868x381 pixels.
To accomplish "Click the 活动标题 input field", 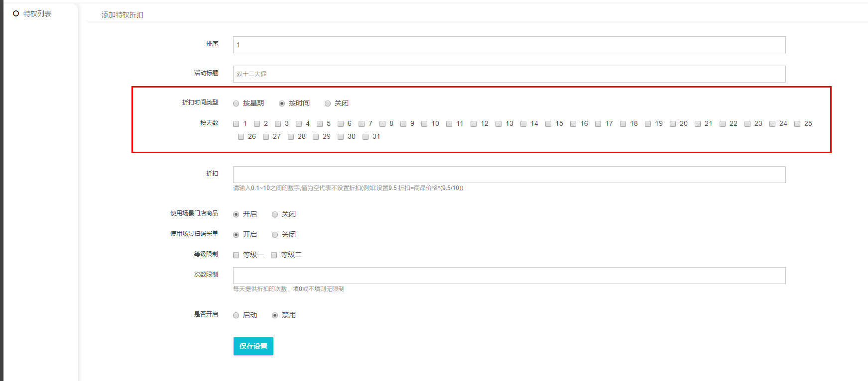I will coord(508,74).
